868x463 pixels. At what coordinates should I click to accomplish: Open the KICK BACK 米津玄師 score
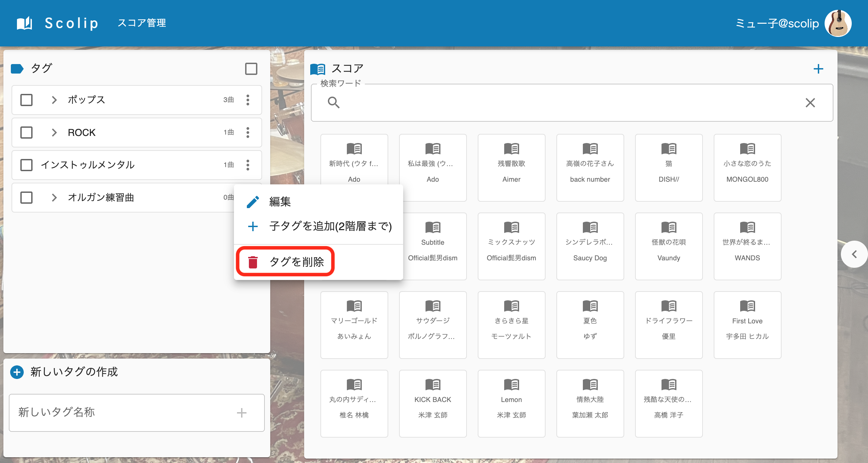pos(433,403)
